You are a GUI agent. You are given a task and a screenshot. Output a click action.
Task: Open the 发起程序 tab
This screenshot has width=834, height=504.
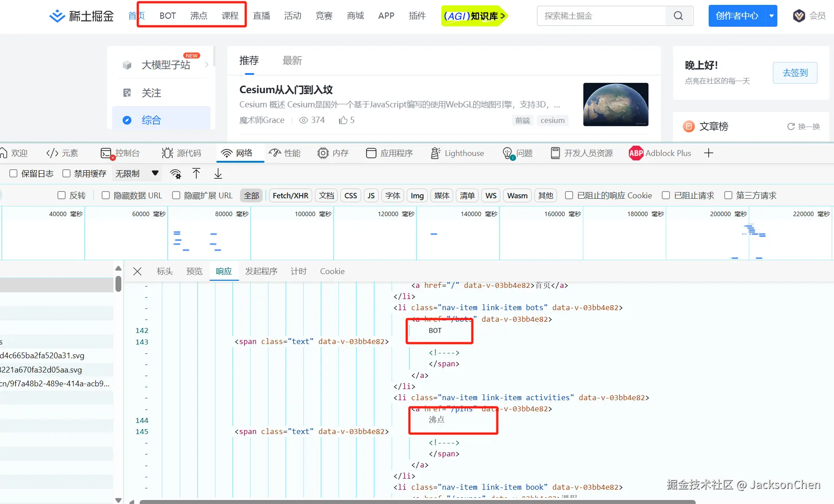tap(261, 271)
